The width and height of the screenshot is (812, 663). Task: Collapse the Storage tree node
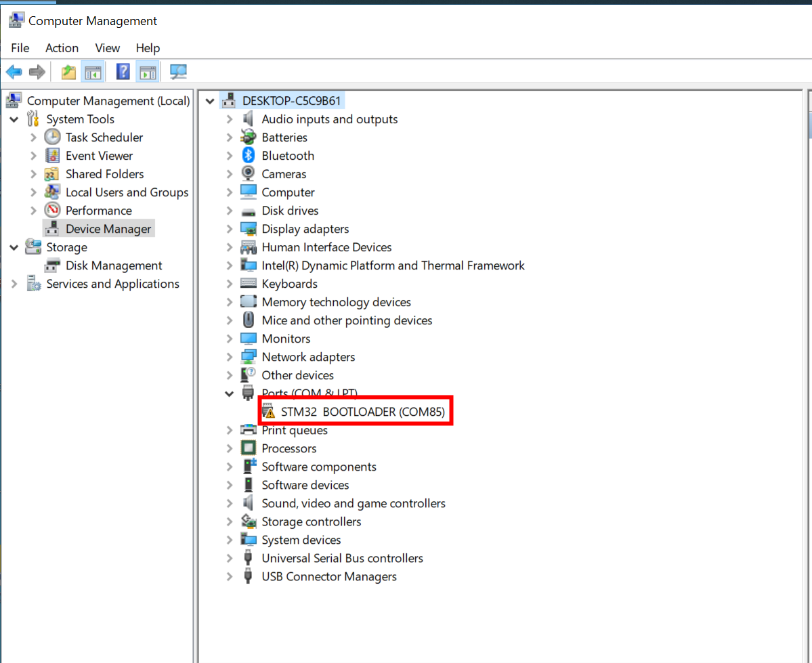click(14, 248)
